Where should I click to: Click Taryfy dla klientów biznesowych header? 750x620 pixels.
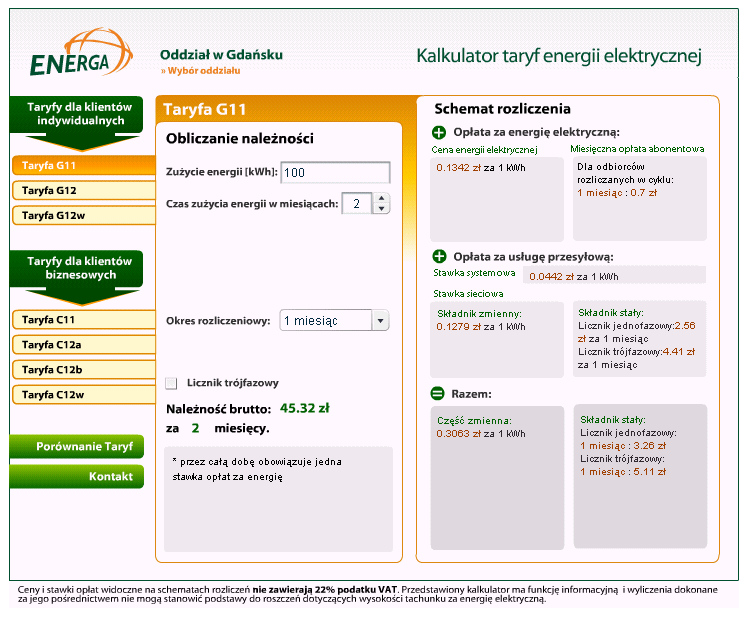click(x=77, y=268)
